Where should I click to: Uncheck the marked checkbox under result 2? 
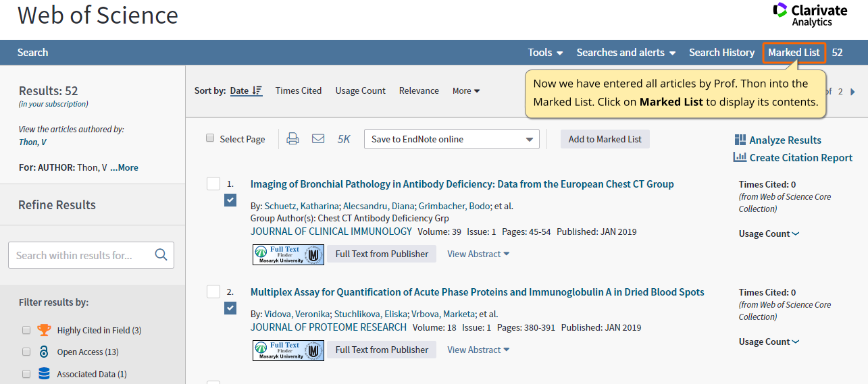[230, 308]
